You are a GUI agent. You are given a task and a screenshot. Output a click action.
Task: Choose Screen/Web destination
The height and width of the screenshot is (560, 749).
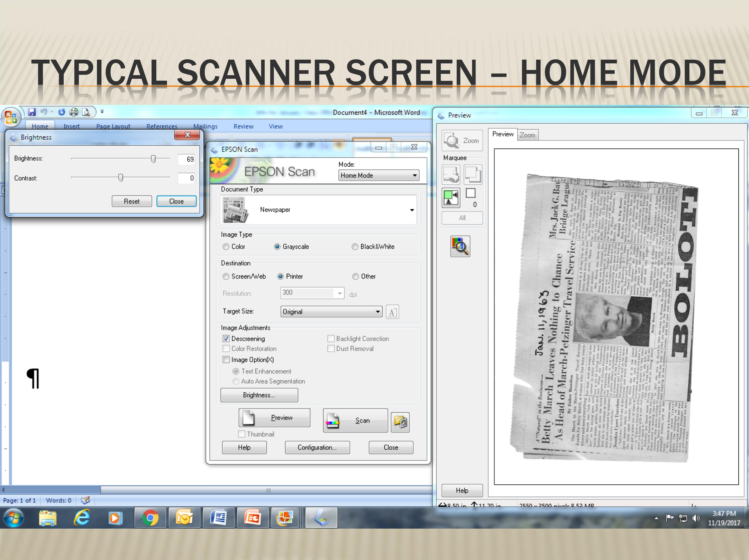[226, 277]
